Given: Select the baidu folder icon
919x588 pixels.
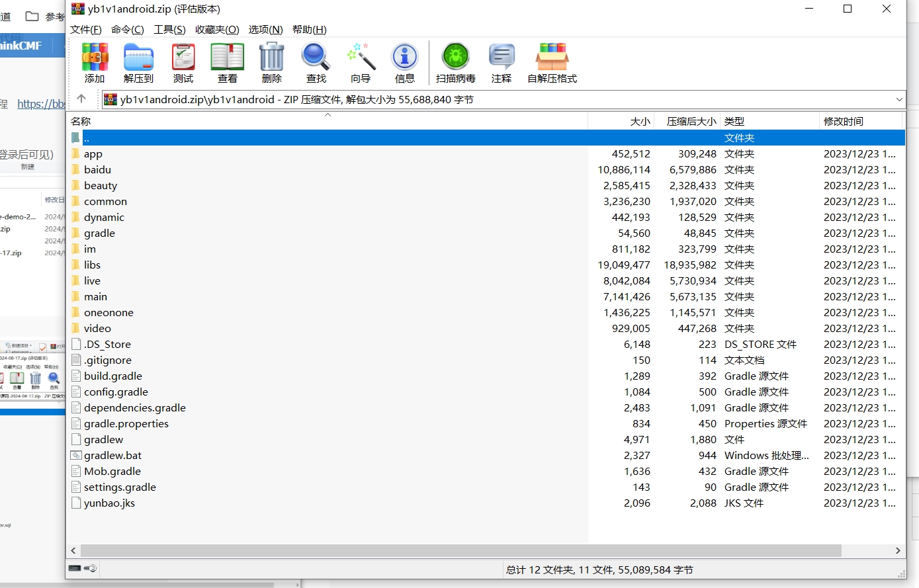Looking at the screenshot, I should click(75, 169).
